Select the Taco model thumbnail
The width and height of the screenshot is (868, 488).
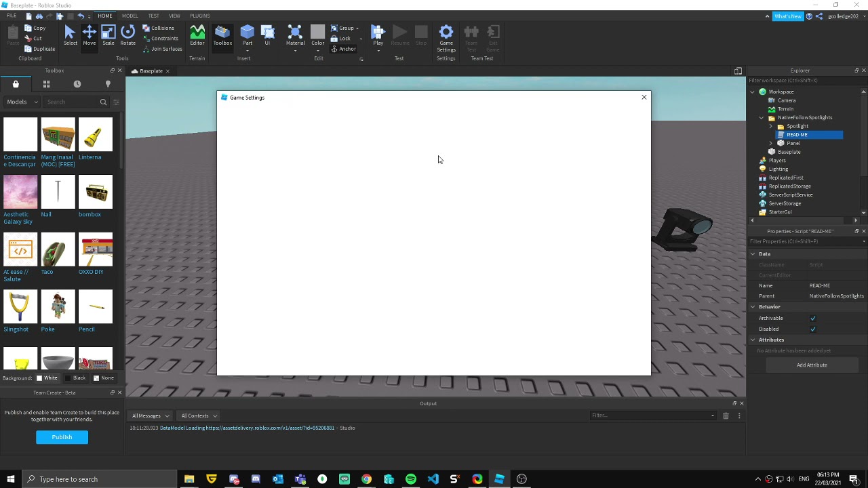tap(58, 249)
